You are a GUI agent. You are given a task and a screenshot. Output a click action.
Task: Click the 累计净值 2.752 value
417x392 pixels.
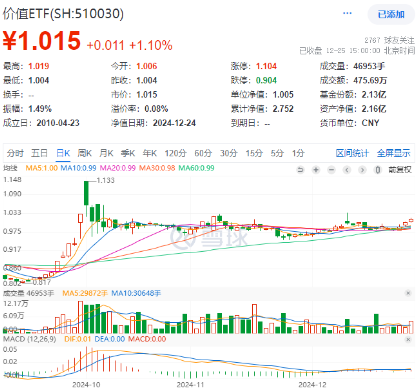(283, 109)
